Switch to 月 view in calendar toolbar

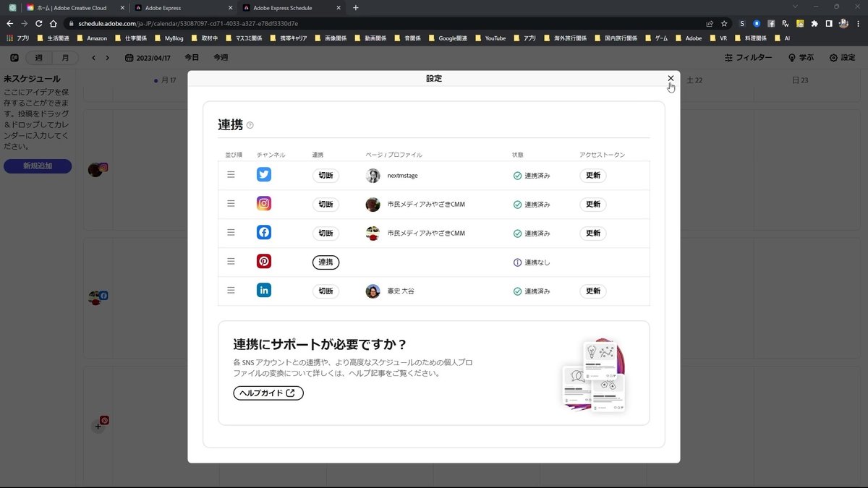coord(65,57)
